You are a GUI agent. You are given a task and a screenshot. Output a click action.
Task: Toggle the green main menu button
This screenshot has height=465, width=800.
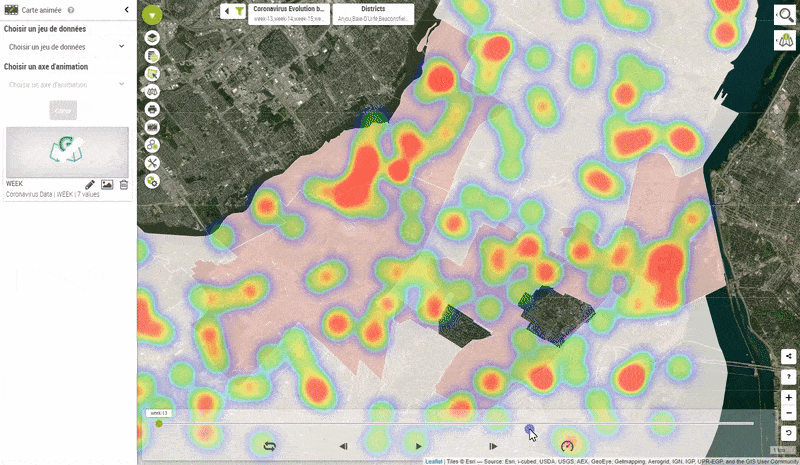(152, 15)
